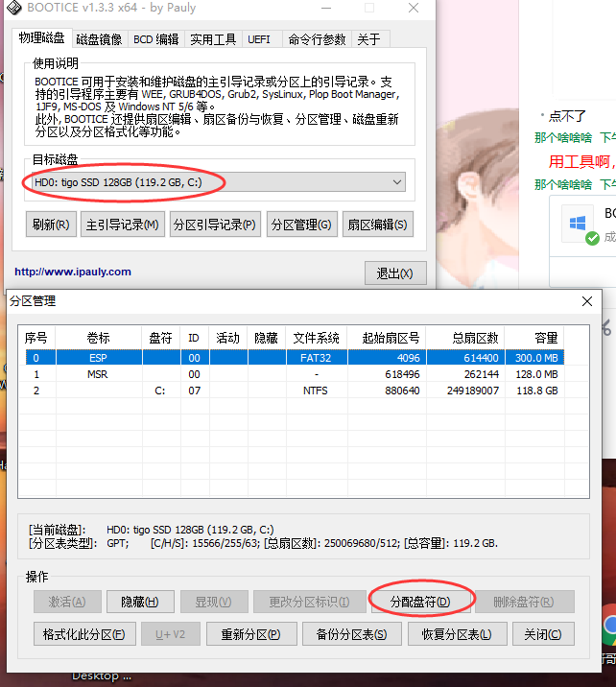
Task: Click the 隐藏(H) operation button
Action: coord(140,602)
